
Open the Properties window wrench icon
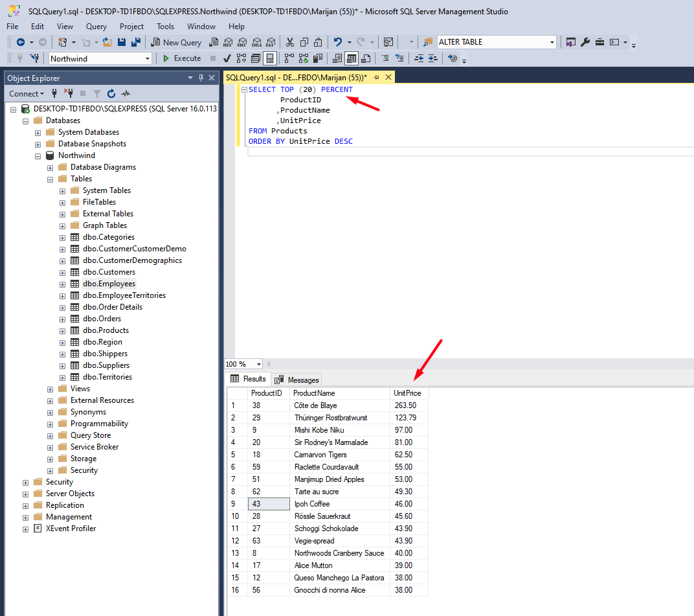(x=585, y=43)
